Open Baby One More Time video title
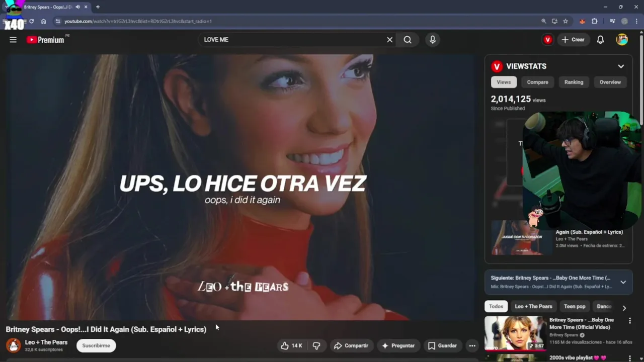Image resolution: width=644 pixels, height=362 pixels. click(x=582, y=323)
